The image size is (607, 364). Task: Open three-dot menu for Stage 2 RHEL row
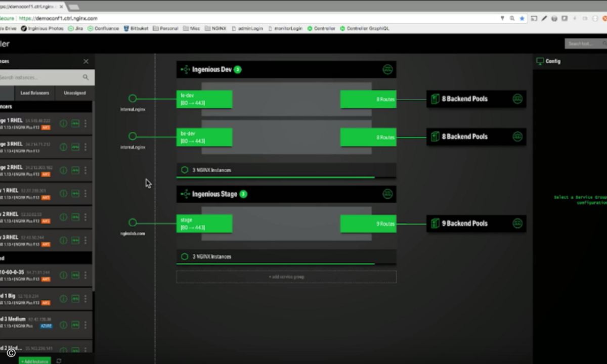pyautogui.click(x=85, y=170)
